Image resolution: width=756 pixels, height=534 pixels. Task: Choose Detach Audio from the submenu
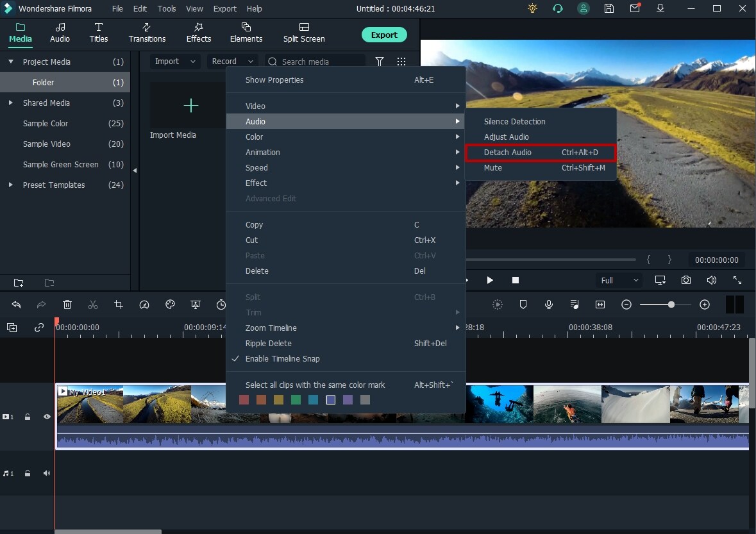pyautogui.click(x=541, y=153)
